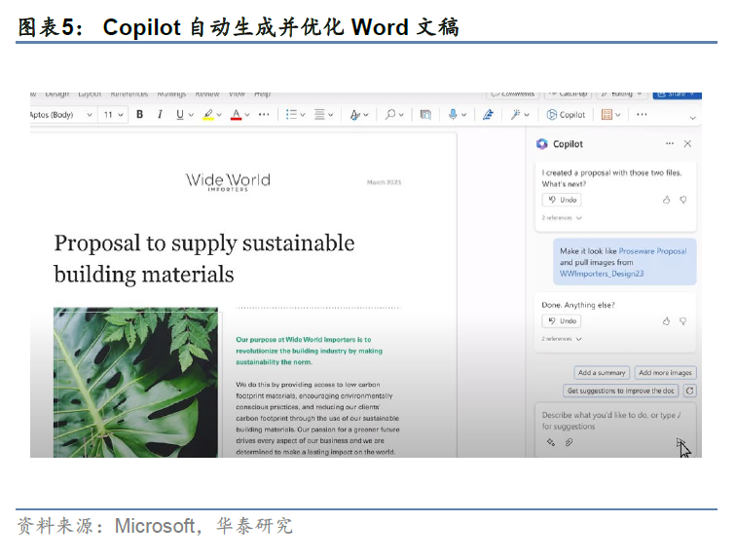Open the Aptos (Body) font name box
Viewport: 736px width, 560px height.
[x=61, y=115]
